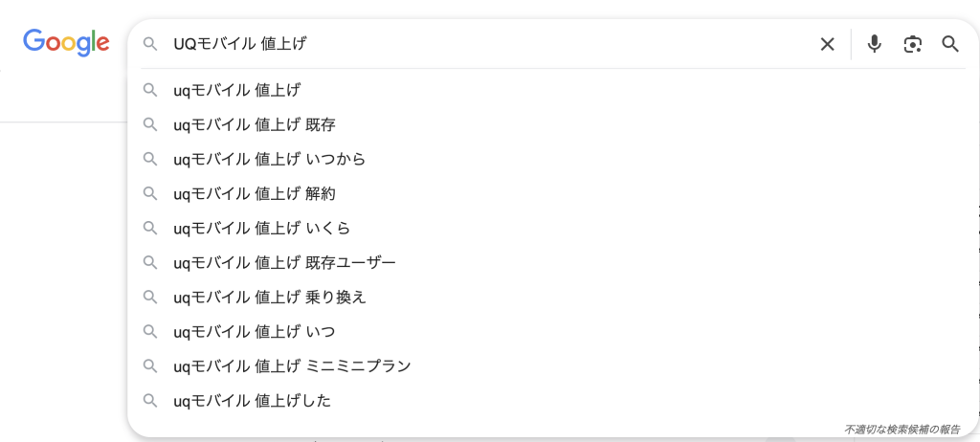Click the search icon beside the ミニミニプラン suggestion

click(150, 365)
